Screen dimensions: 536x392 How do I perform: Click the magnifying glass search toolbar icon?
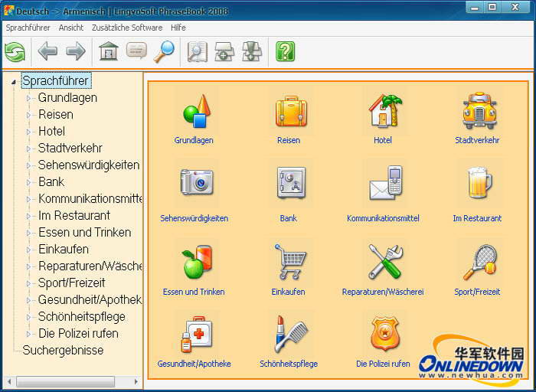pyautogui.click(x=164, y=51)
